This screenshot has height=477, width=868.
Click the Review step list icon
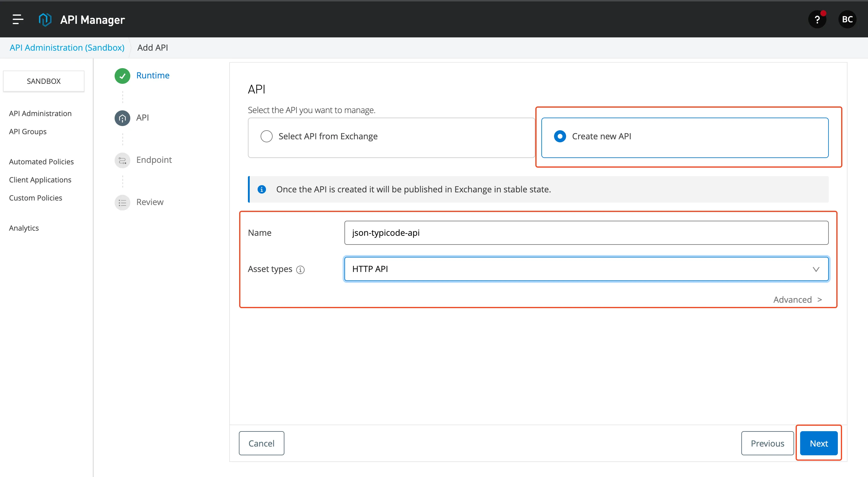click(122, 202)
